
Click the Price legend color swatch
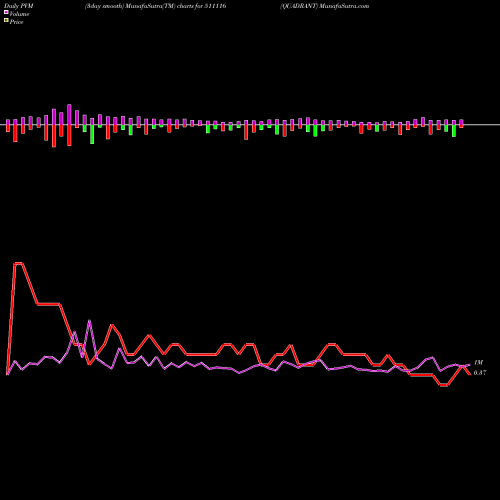point(6,21)
